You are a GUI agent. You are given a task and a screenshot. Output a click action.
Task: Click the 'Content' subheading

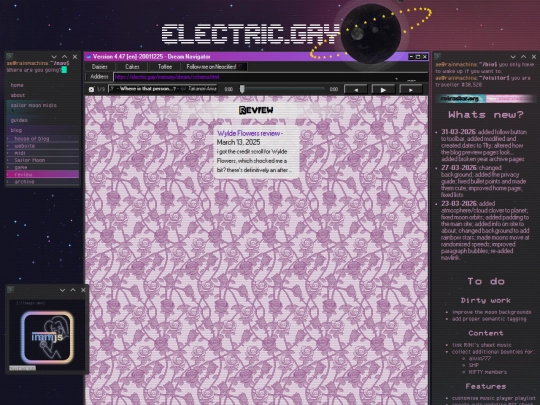[486, 333]
